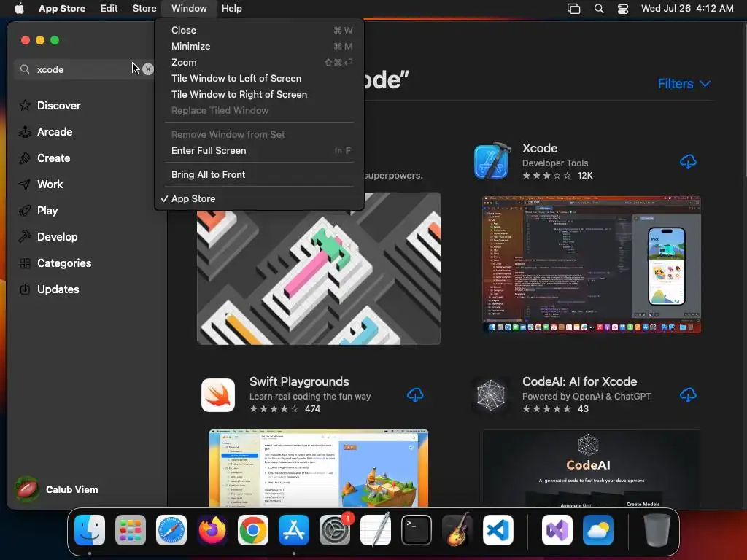Open Work section paper plane icon
747x560 pixels.
pos(25,184)
